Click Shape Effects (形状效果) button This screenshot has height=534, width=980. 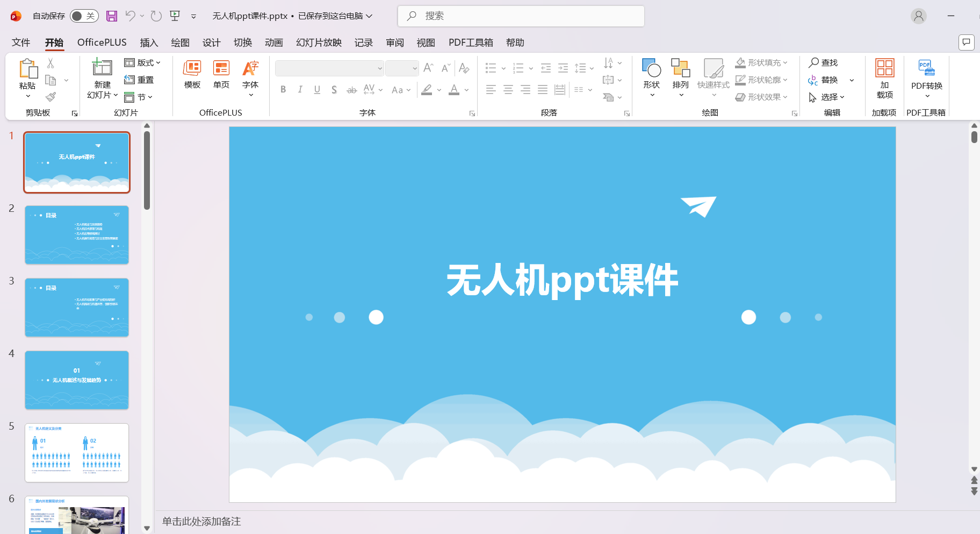coord(761,97)
